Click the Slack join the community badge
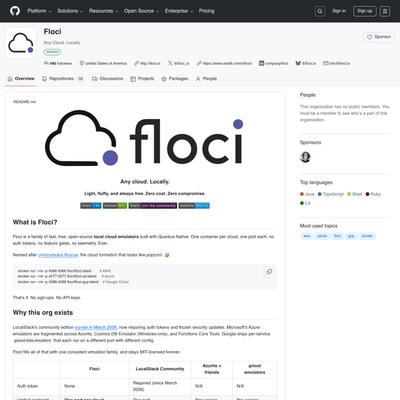400x400 pixels. coord(153,206)
